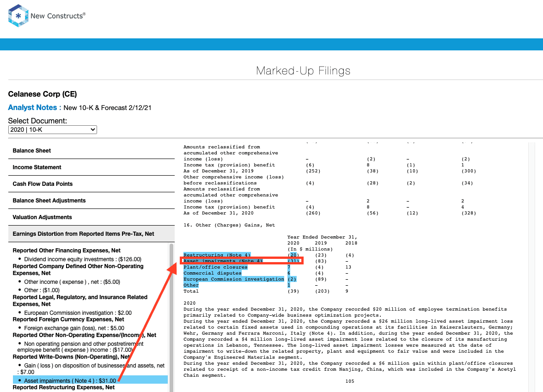Select Gain (loss) on disposition of businesses item
This screenshot has width=543, height=392.
(x=91, y=369)
